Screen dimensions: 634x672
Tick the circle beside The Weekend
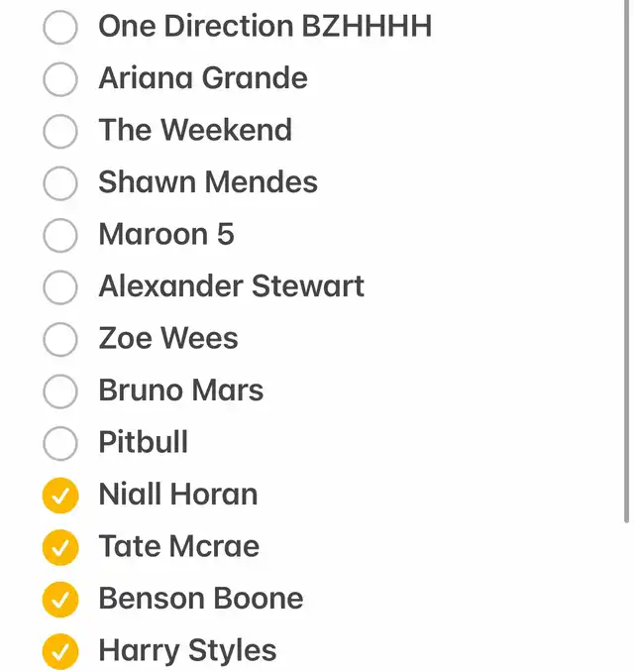60,131
